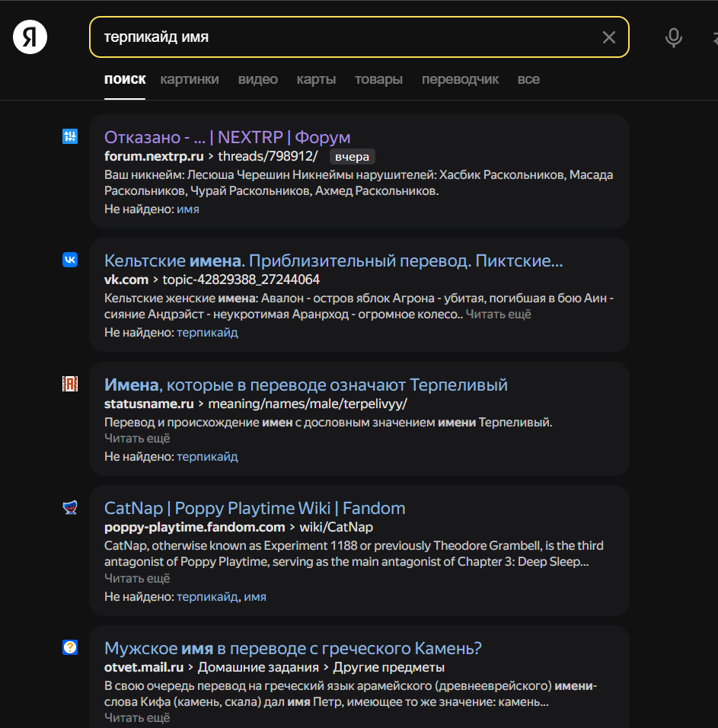This screenshot has width=718, height=728.
Task: Click missing word 'имя' under NEXTRP result
Action: pos(188,209)
